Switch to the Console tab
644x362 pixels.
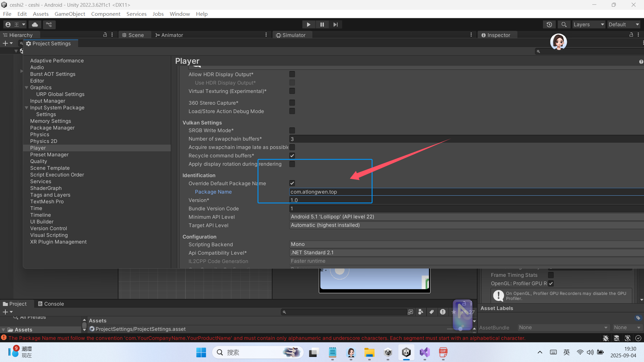pos(51,304)
